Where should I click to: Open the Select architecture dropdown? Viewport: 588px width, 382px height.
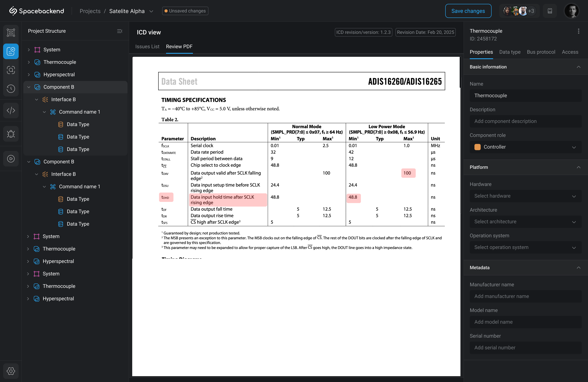point(526,222)
